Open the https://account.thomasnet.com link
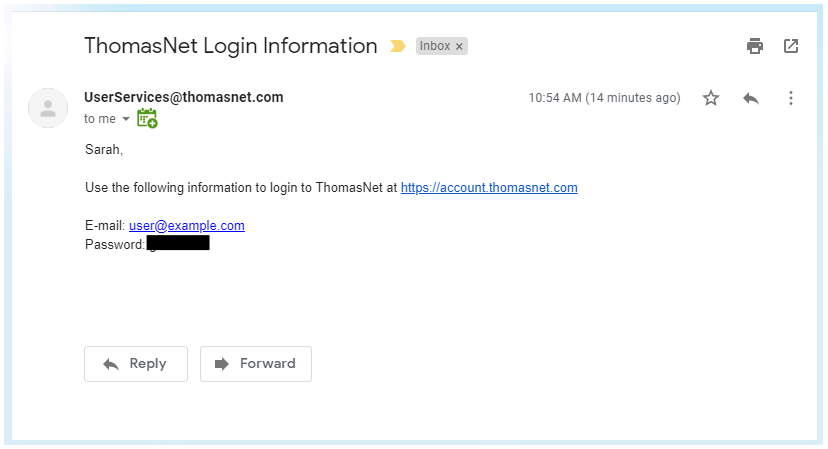828x449 pixels. [x=489, y=188]
